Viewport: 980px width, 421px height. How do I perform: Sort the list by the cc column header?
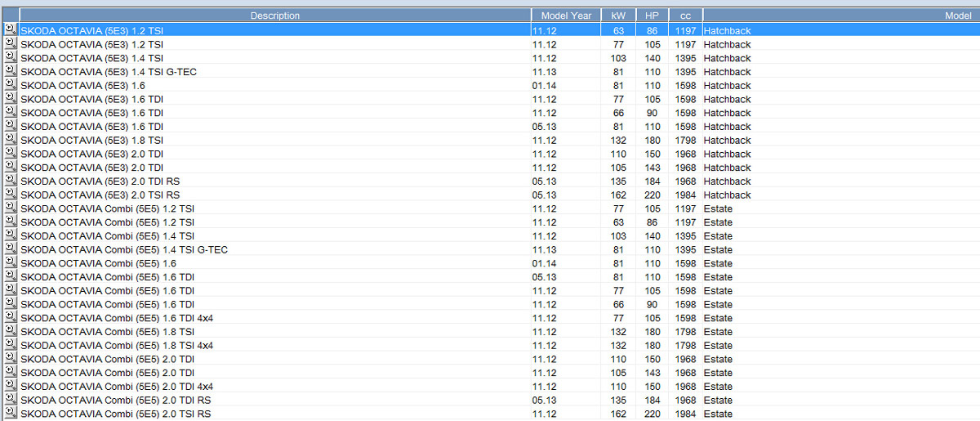[x=685, y=16]
